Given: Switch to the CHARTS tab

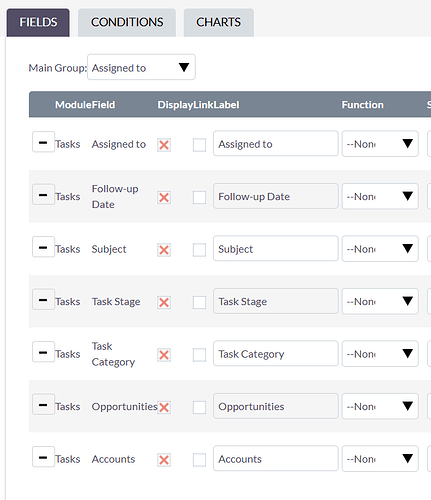Looking at the screenshot, I should [x=219, y=22].
